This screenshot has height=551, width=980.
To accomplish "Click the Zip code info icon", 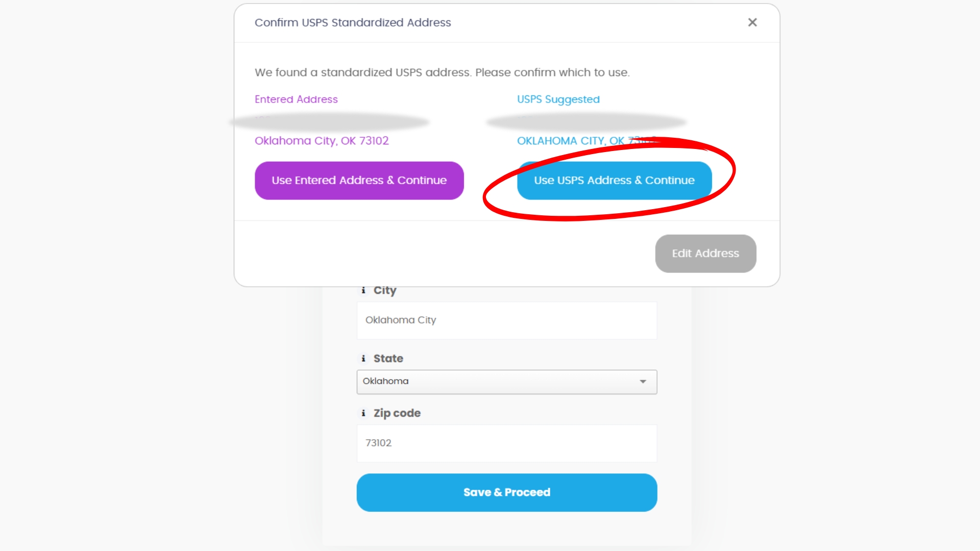I will (363, 413).
